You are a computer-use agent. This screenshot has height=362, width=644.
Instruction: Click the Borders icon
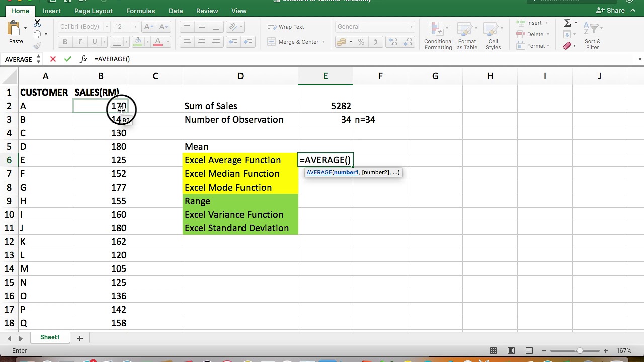[x=116, y=42]
